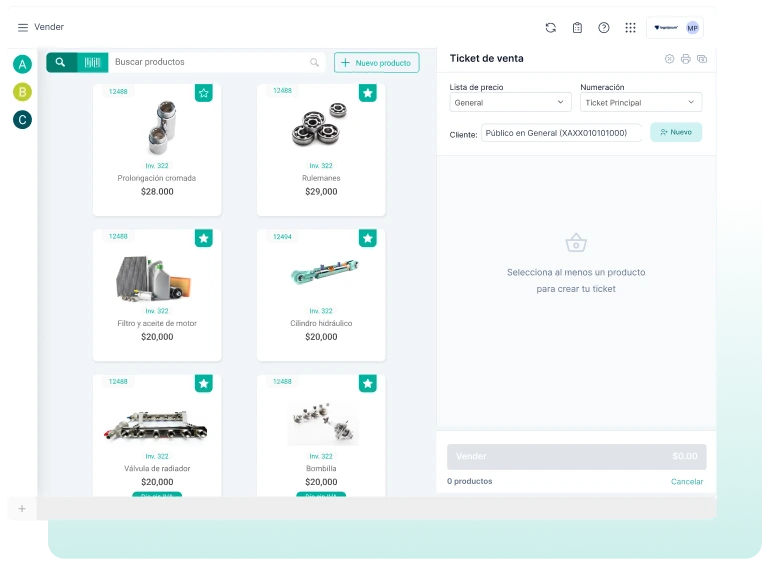The height and width of the screenshot is (569, 771).
Task: Open the Lista de precio General dropdown
Action: 510,102
